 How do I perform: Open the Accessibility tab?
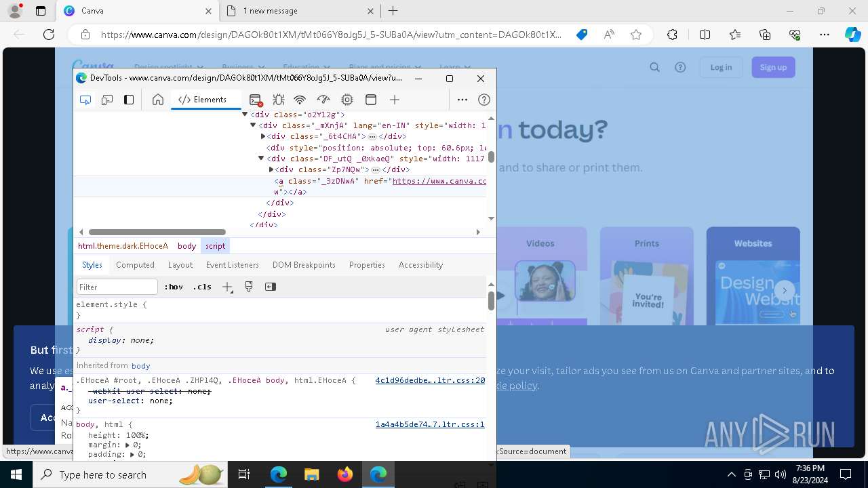[420, 265]
